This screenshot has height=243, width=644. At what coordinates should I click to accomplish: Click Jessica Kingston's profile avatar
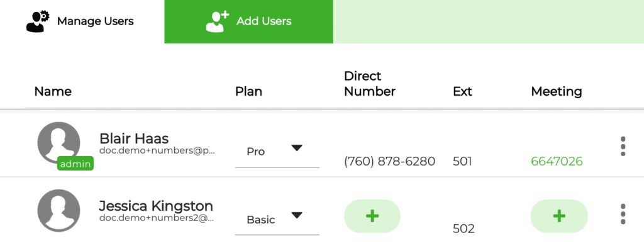point(58,211)
